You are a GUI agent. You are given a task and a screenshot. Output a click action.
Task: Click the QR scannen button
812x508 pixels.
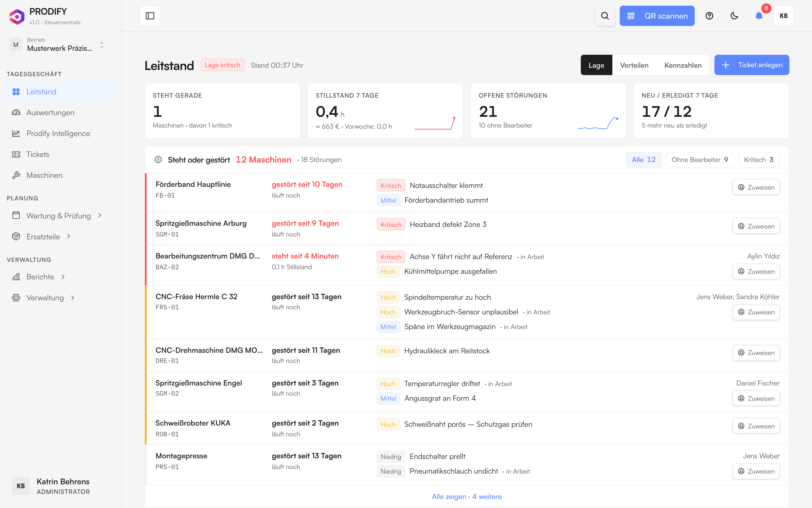(657, 16)
